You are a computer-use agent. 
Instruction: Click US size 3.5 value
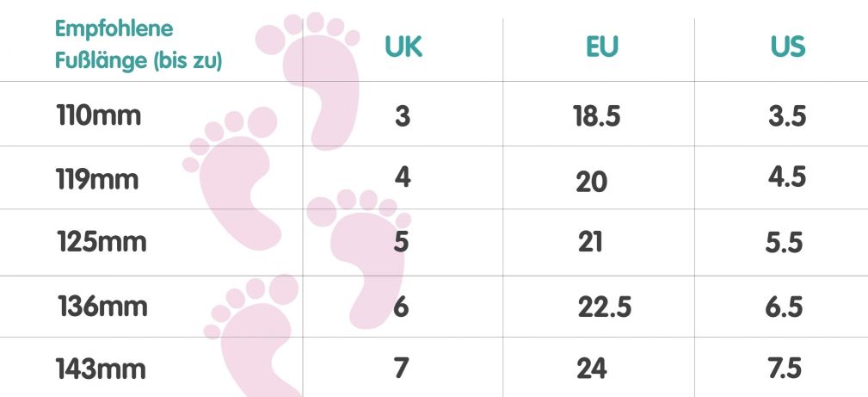(x=786, y=116)
